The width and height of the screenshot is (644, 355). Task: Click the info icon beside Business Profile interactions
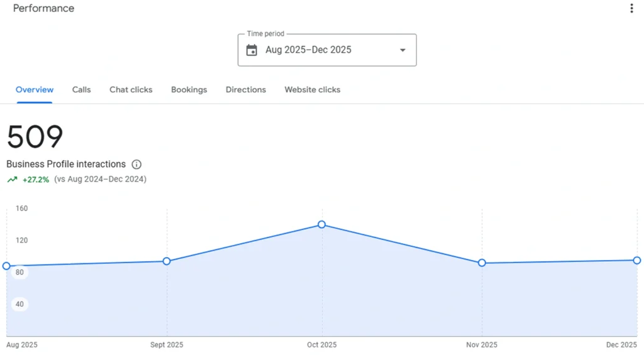[136, 165]
